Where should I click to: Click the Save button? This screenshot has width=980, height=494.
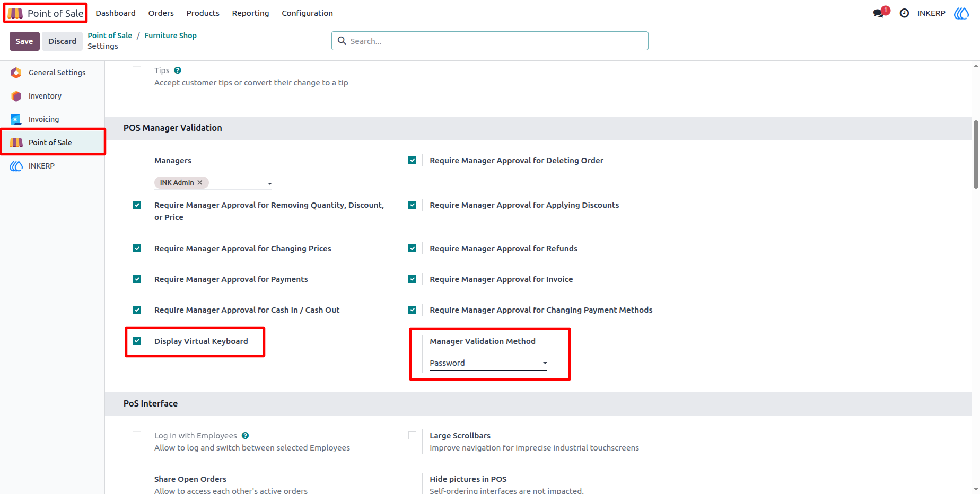tap(24, 41)
